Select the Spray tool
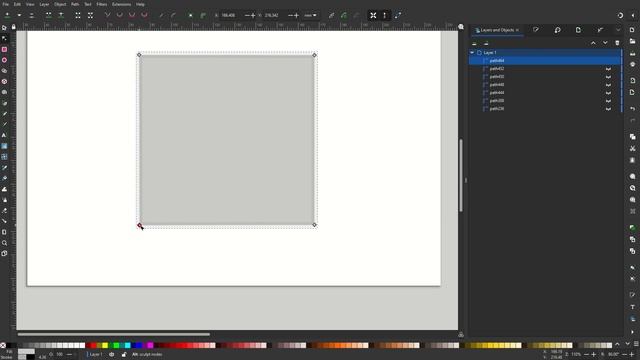Viewport: 640px width, 360px height. tap(4, 200)
